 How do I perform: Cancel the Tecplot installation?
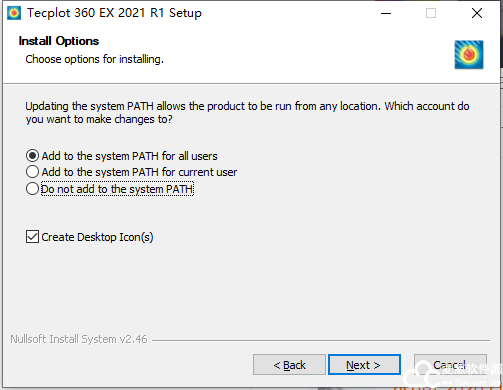[450, 365]
